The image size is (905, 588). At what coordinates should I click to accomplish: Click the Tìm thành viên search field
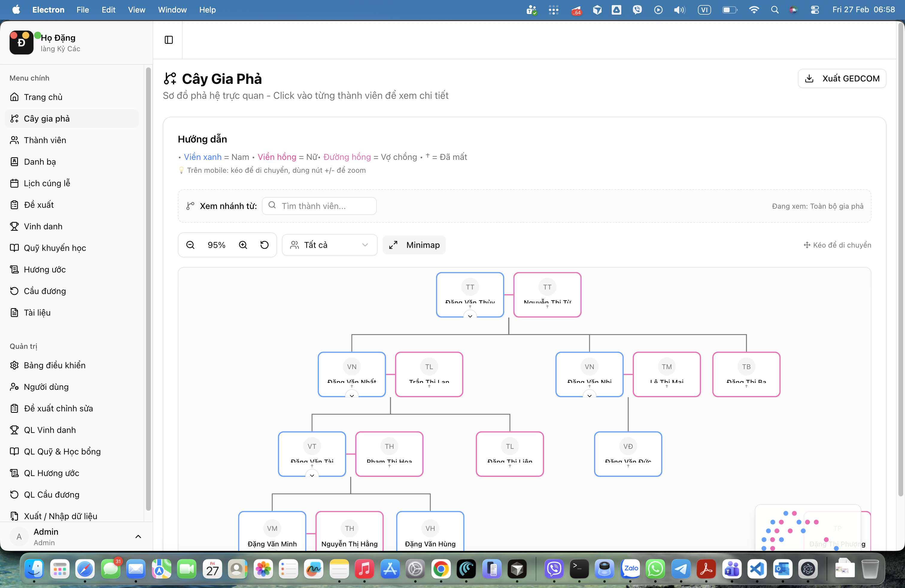click(x=319, y=206)
